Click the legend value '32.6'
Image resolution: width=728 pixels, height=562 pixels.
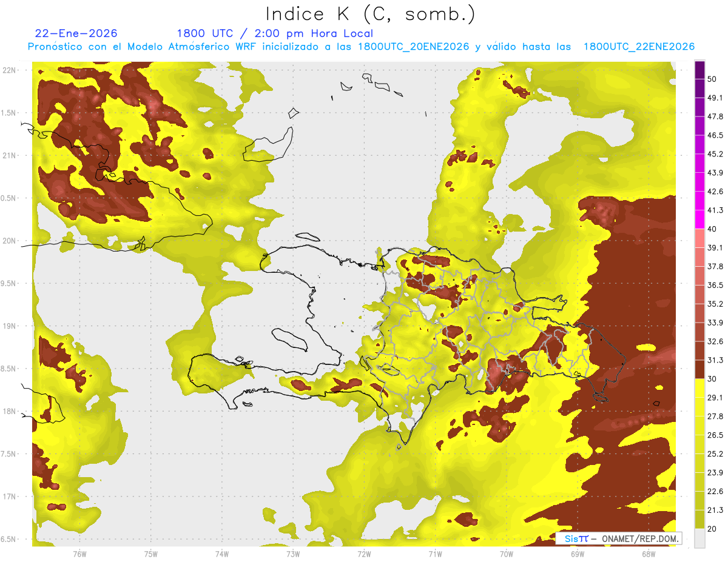[x=715, y=341]
